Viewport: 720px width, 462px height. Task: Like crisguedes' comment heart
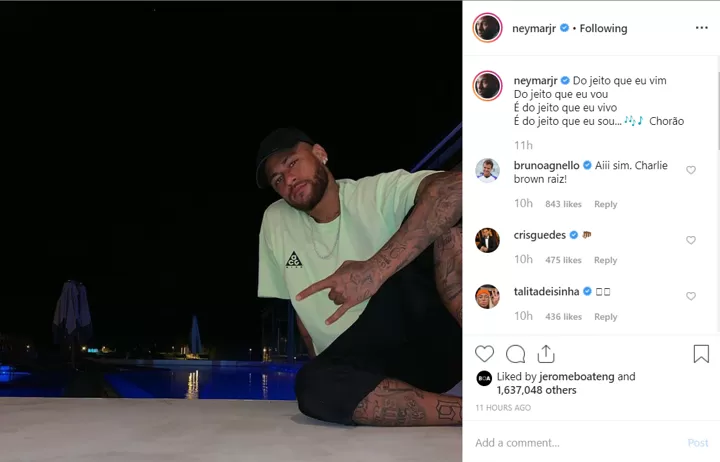click(691, 240)
